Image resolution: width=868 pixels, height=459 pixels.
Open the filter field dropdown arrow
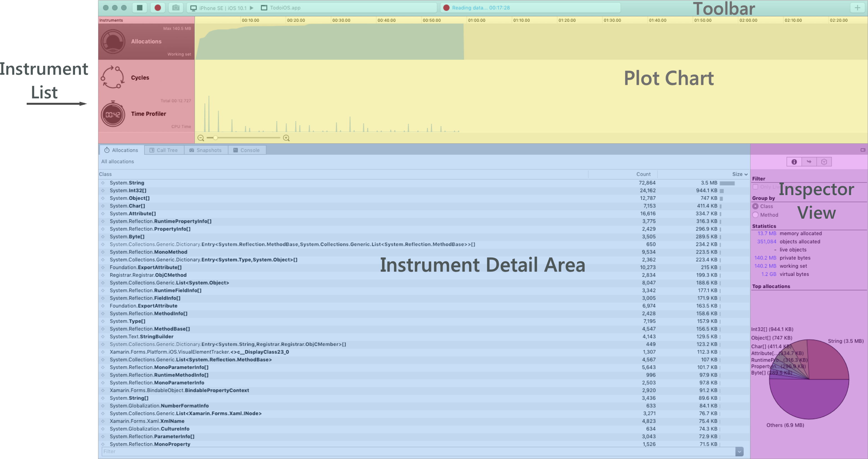[739, 451]
